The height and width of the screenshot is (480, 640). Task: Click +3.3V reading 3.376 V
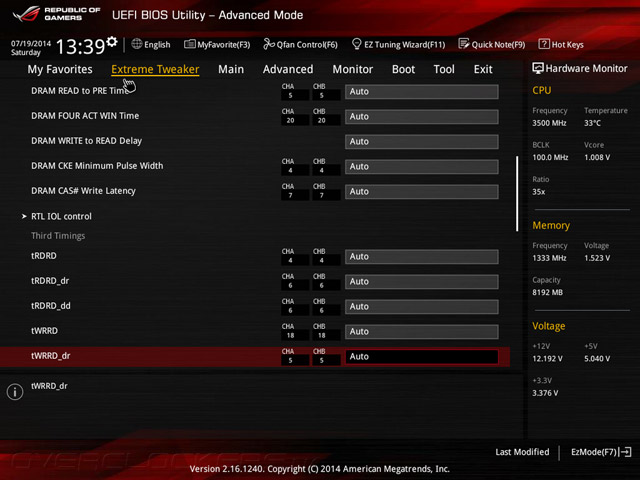point(545,393)
